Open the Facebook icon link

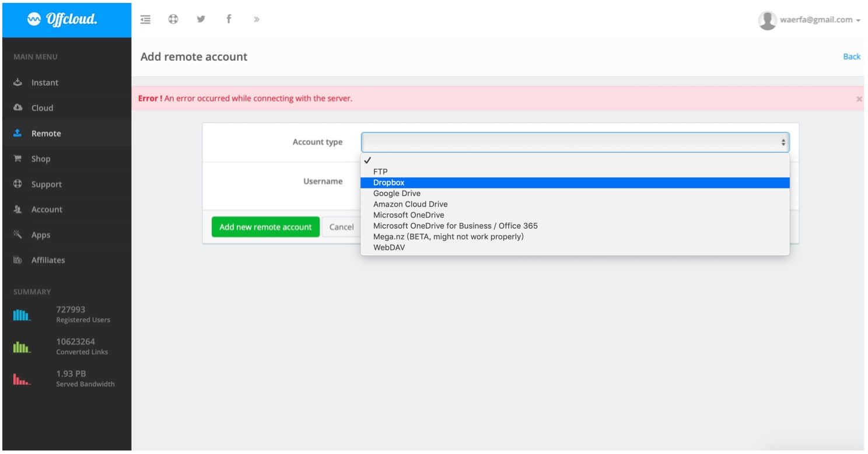(x=229, y=19)
